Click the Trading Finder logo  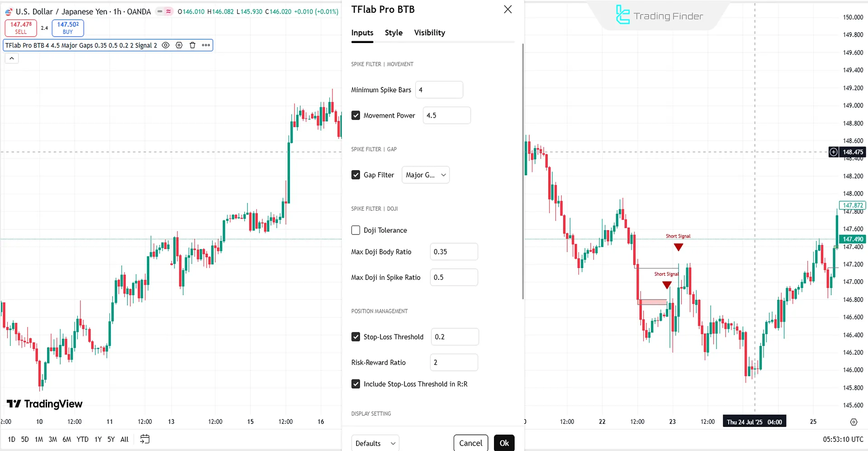[659, 16]
